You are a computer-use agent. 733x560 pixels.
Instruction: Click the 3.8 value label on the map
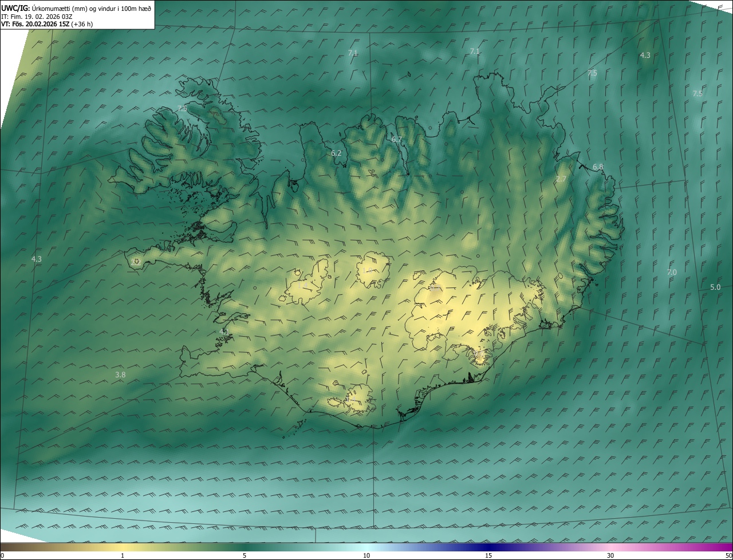[x=120, y=375]
